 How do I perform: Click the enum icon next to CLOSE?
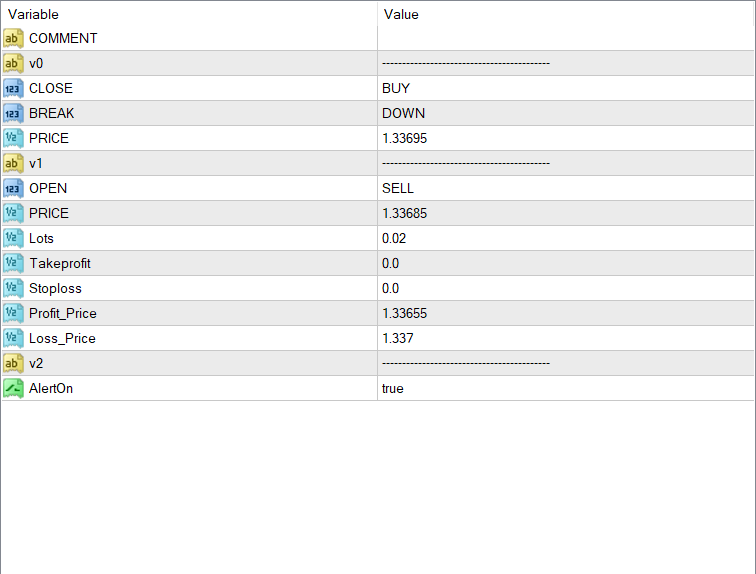coord(13,88)
